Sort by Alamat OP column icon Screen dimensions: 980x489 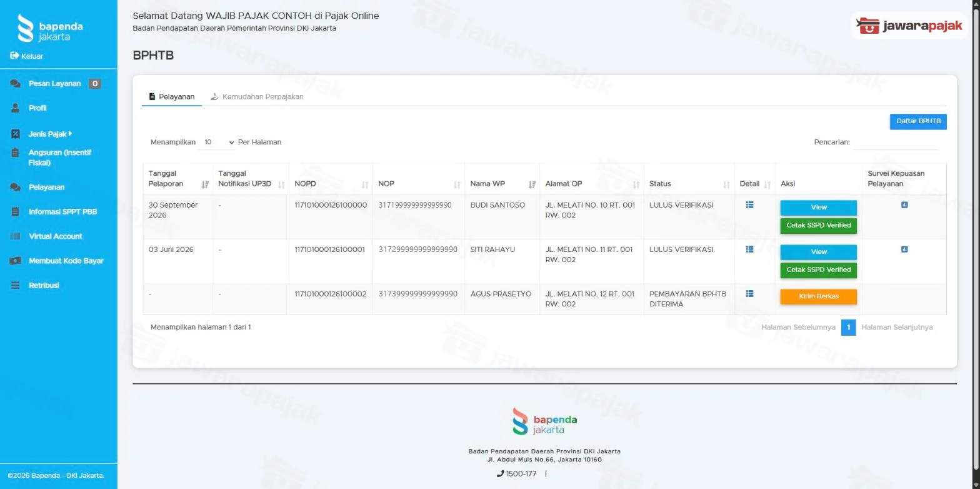(636, 184)
